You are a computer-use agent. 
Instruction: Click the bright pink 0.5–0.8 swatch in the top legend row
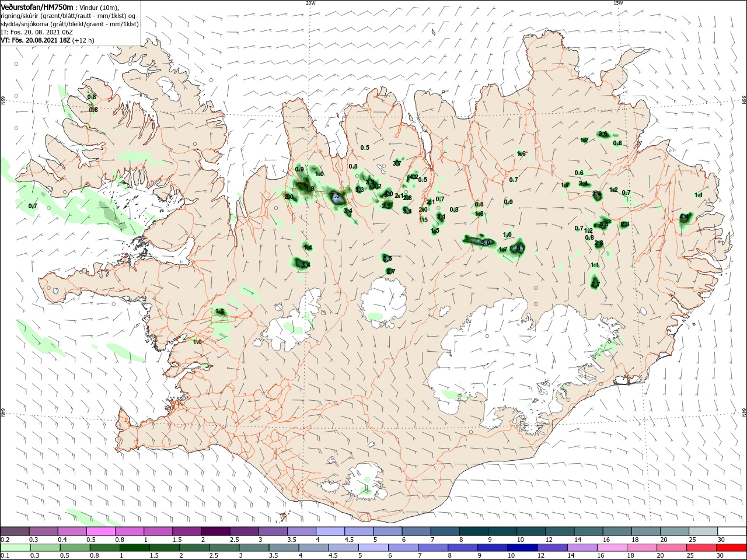(100, 531)
